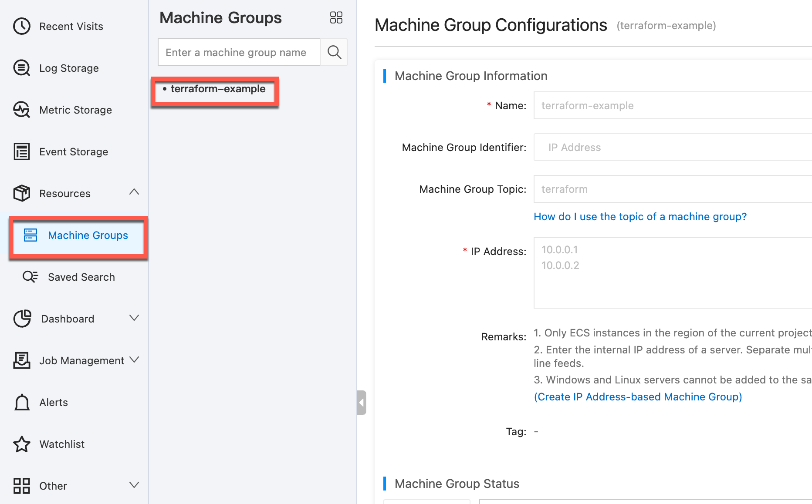The height and width of the screenshot is (504, 812).
Task: Open Create IP Address-based Machine Group link
Action: coord(638,397)
